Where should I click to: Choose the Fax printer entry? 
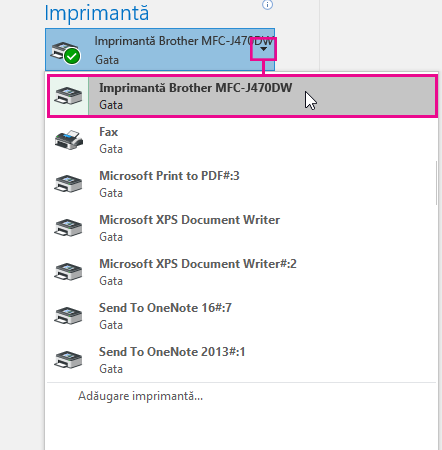pyautogui.click(x=242, y=140)
